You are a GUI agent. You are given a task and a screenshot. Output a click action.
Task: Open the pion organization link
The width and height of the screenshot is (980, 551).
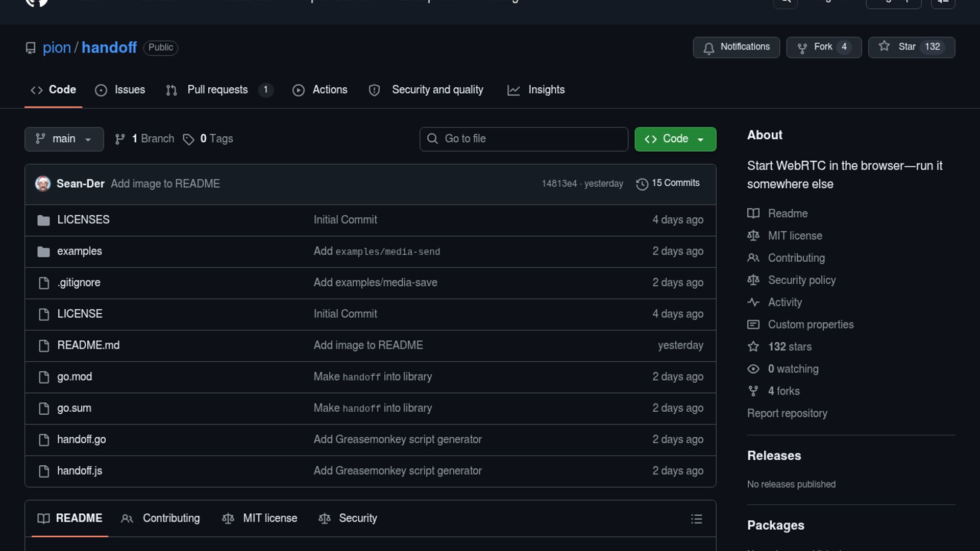tap(57, 47)
